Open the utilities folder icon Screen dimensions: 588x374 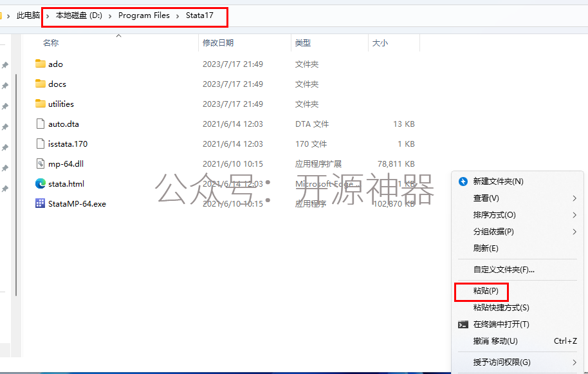tap(40, 104)
